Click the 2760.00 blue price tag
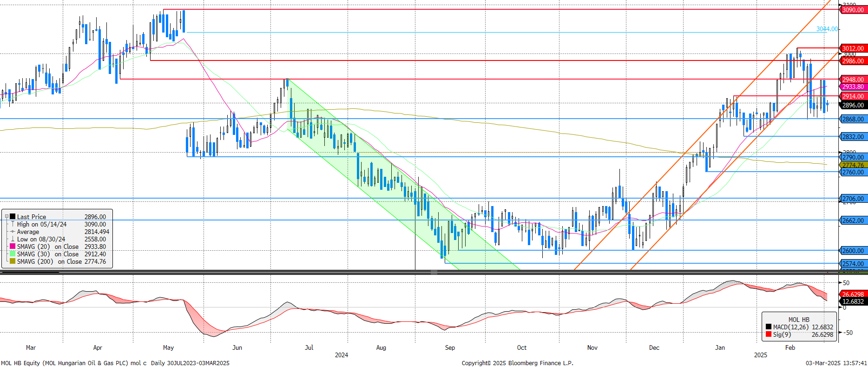868x367 pixels. (x=854, y=172)
